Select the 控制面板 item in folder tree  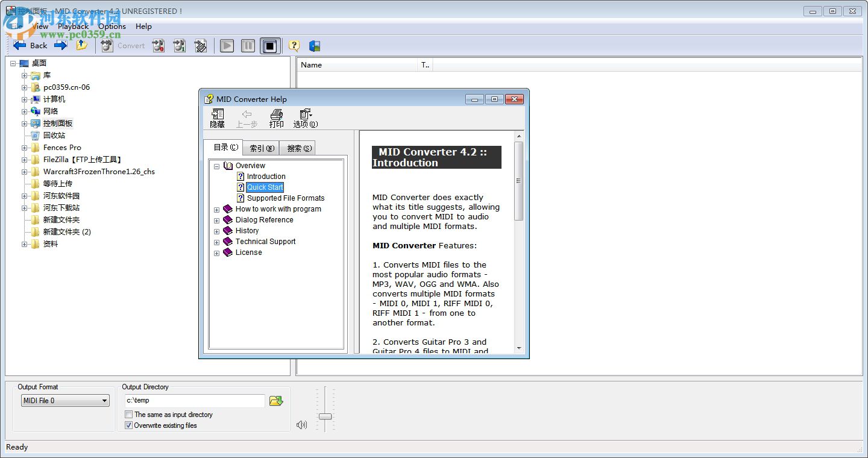click(x=58, y=124)
